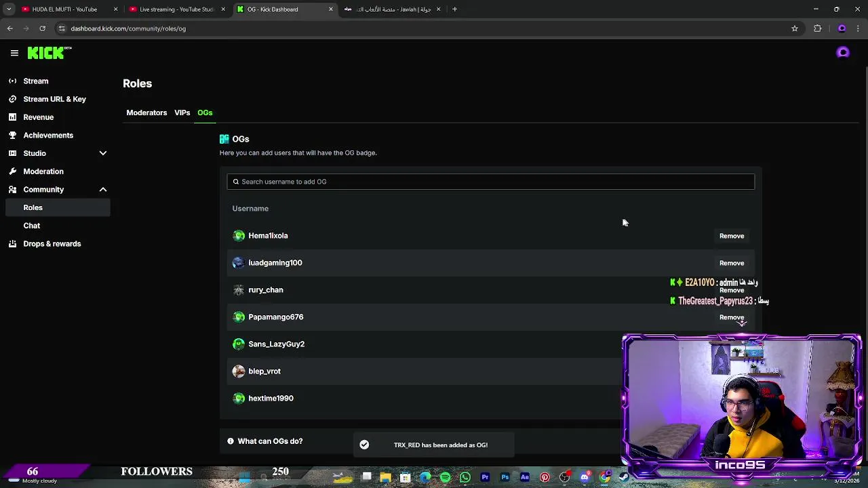Open the Stream page from sidebar
This screenshot has width=868, height=488.
click(36, 81)
